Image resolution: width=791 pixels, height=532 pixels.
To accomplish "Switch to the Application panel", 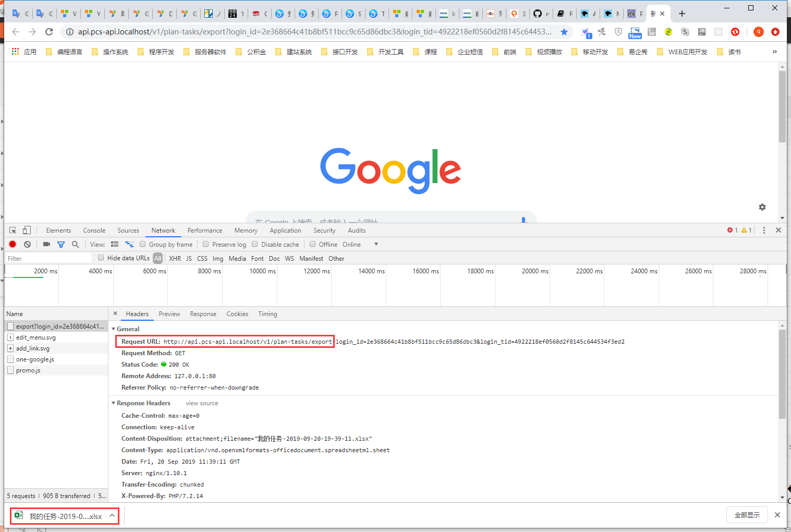I will [x=286, y=231].
